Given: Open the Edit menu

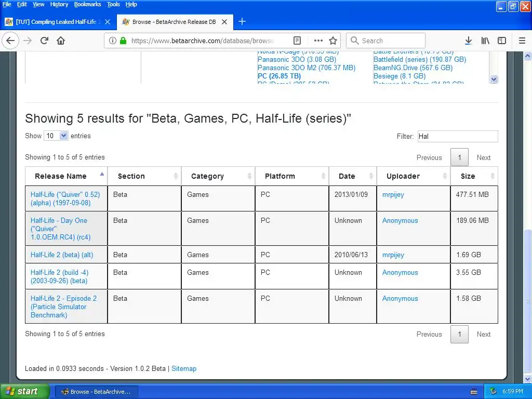Looking at the screenshot, I should tap(22, 4).
